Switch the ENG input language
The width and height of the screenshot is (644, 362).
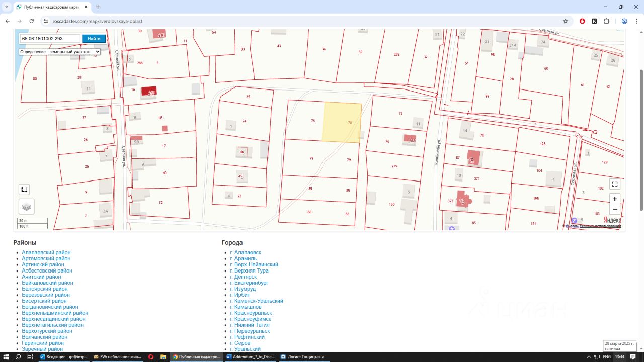(x=607, y=357)
